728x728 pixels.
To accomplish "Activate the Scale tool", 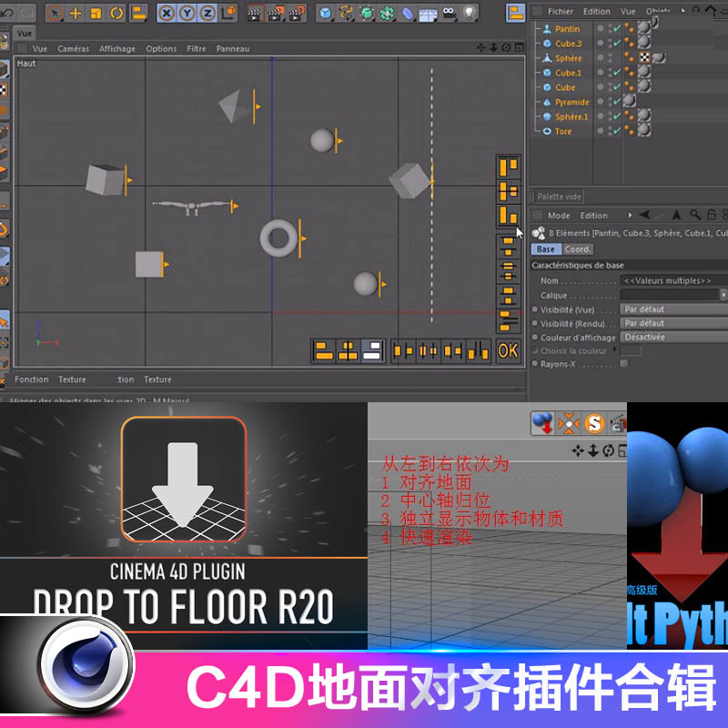I will pyautogui.click(x=96, y=13).
